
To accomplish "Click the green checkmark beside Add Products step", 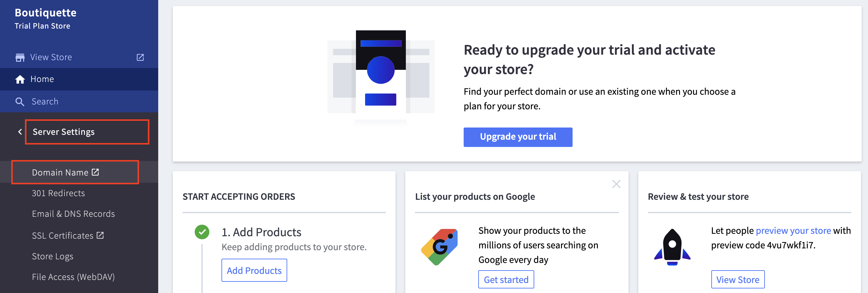I will point(202,232).
